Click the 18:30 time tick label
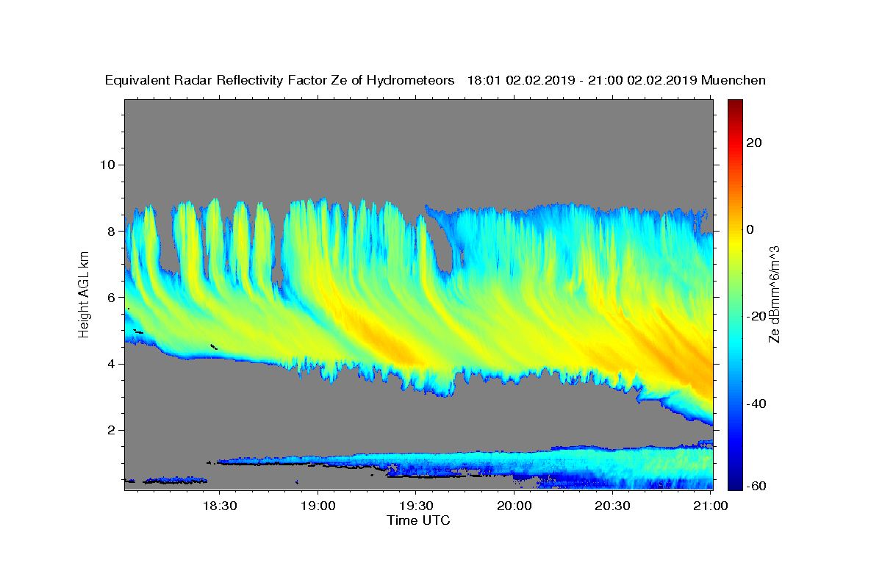882x588 pixels. (x=219, y=506)
